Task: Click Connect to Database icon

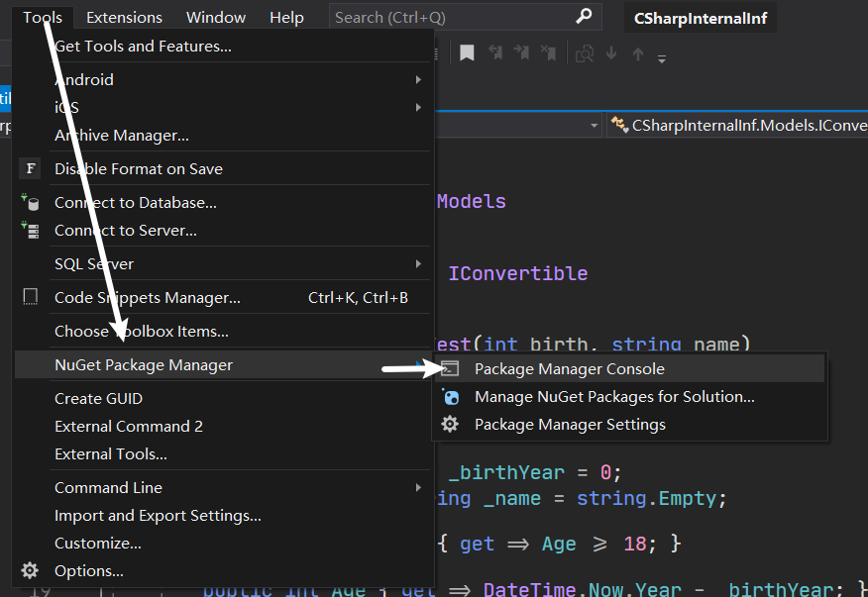Action: pos(31,203)
